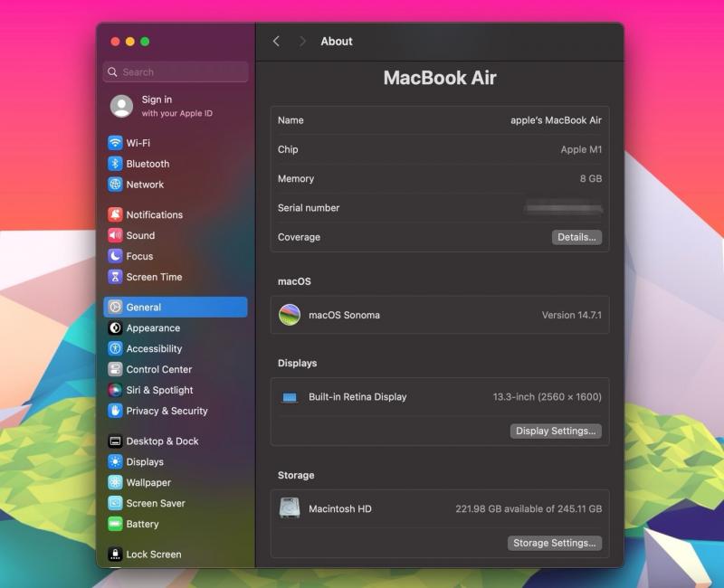Sign in with your Apple ID

coord(176,106)
